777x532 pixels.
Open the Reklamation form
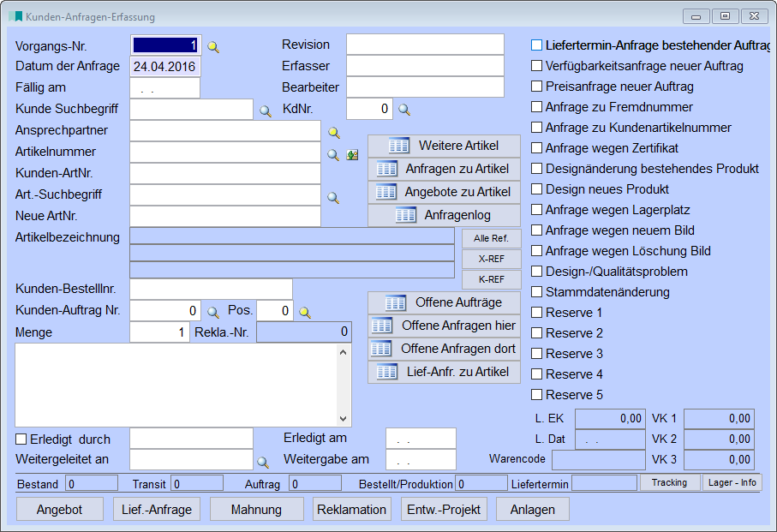point(351,509)
